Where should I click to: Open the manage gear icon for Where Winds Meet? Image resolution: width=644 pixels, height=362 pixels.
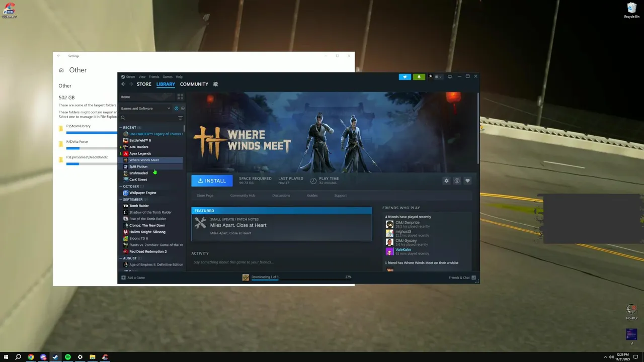(x=446, y=180)
